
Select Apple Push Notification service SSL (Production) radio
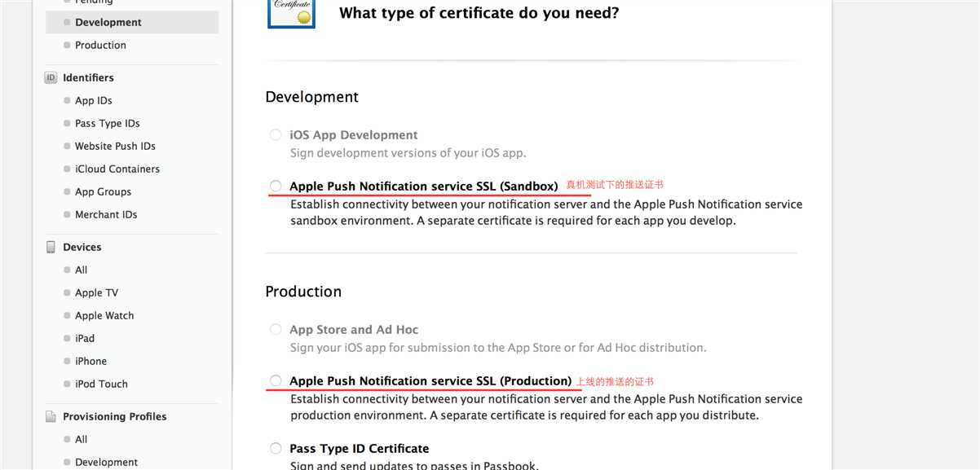(276, 381)
